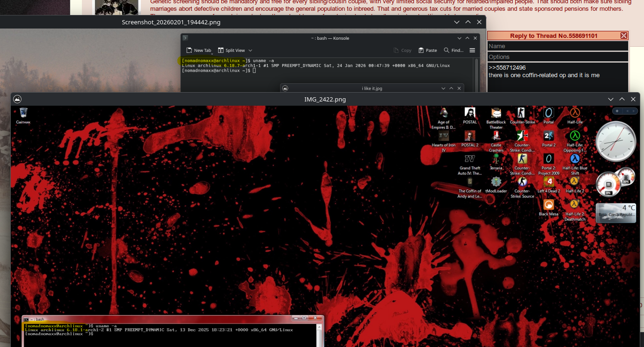Launch the Black Mesa orange icon
Image resolution: width=644 pixels, height=347 pixels.
[x=549, y=208]
